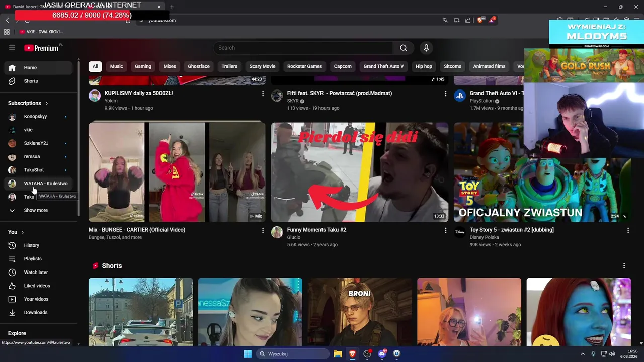Open Brave Shields lion icon
The width and height of the screenshot is (644, 362).
click(480, 20)
